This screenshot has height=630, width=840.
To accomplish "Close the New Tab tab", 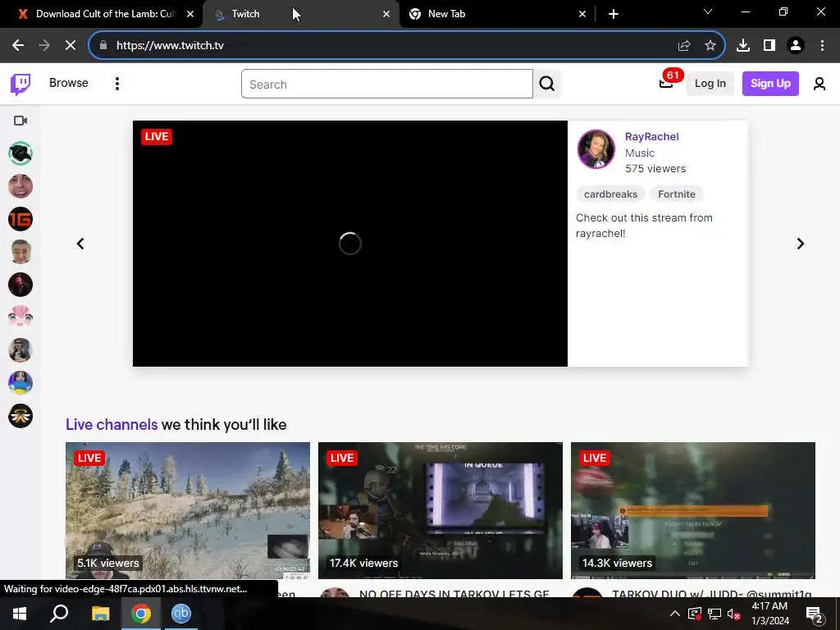I will click(x=582, y=15).
